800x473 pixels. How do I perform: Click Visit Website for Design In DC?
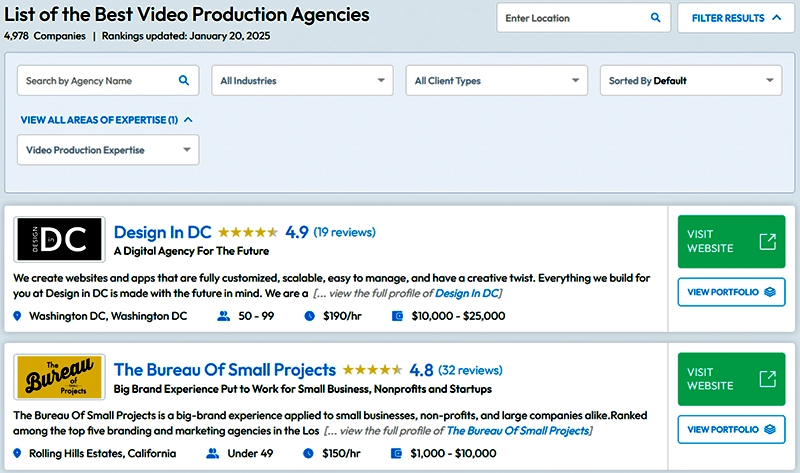coord(731,241)
